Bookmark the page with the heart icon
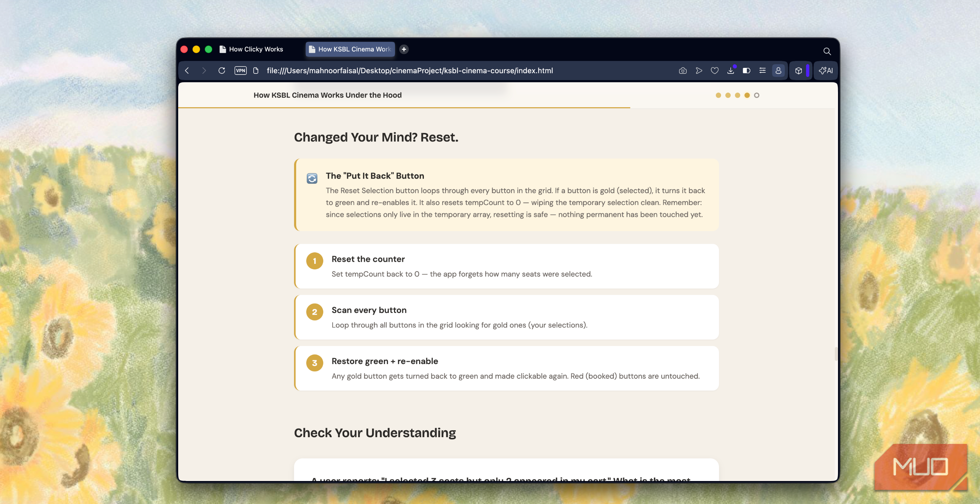 pos(715,71)
